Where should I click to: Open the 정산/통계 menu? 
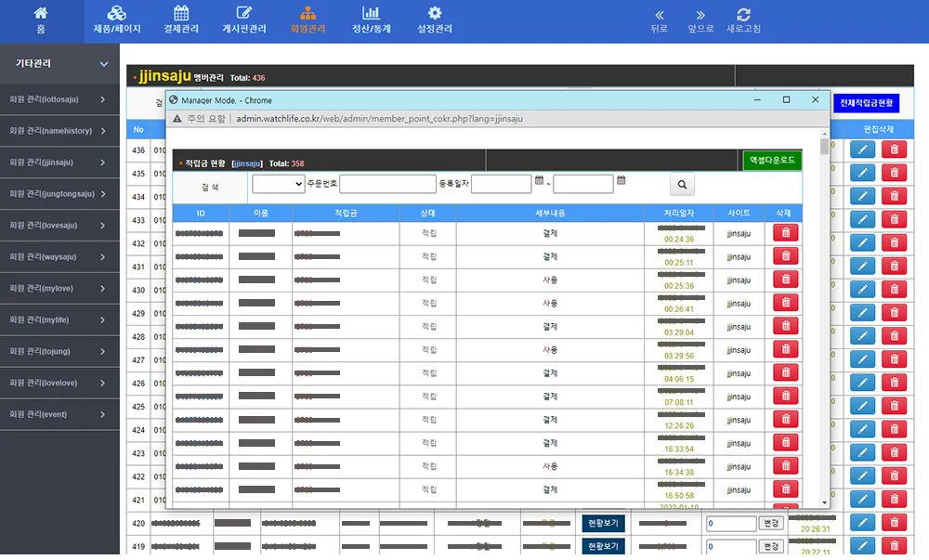pos(372,20)
